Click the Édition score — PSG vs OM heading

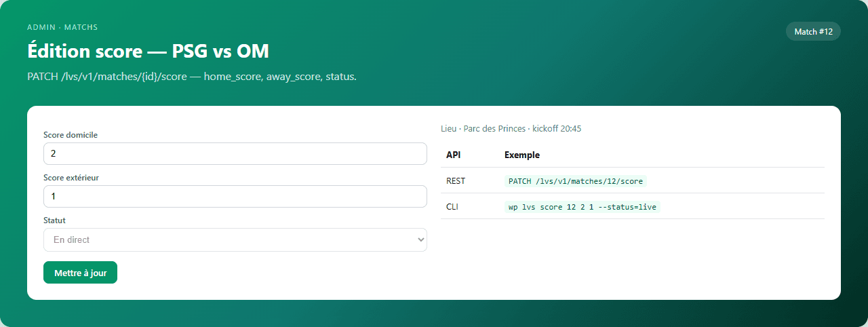pos(148,51)
